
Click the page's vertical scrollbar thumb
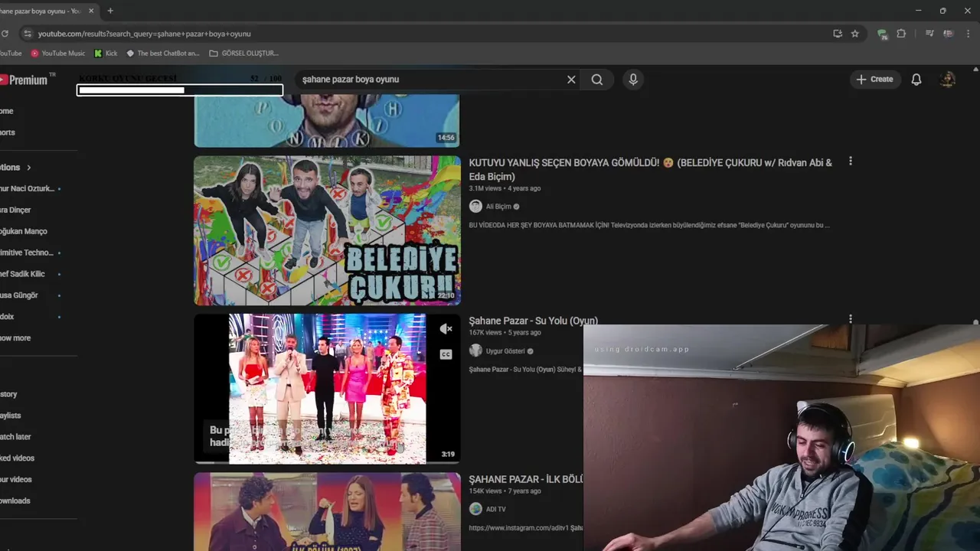point(975,322)
